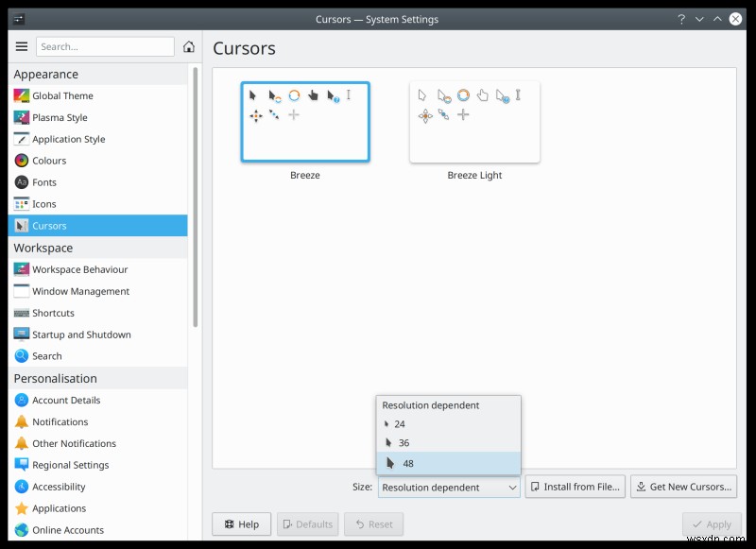The image size is (756, 549).
Task: Click the Online Accounts globe icon
Action: tap(22, 530)
